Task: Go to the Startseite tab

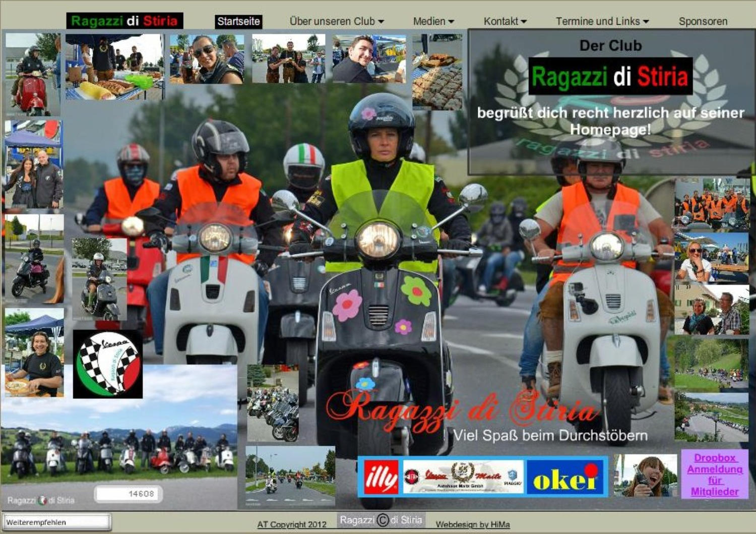Action: point(238,21)
